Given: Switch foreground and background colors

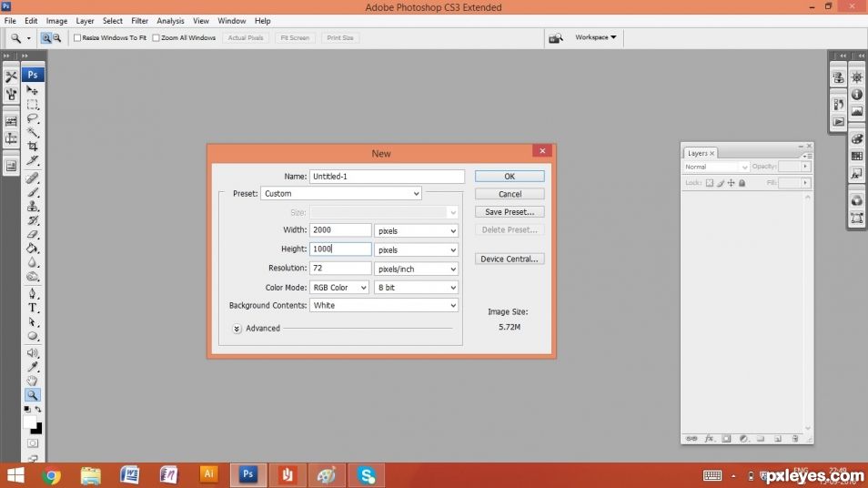Looking at the screenshot, I should [x=38, y=410].
